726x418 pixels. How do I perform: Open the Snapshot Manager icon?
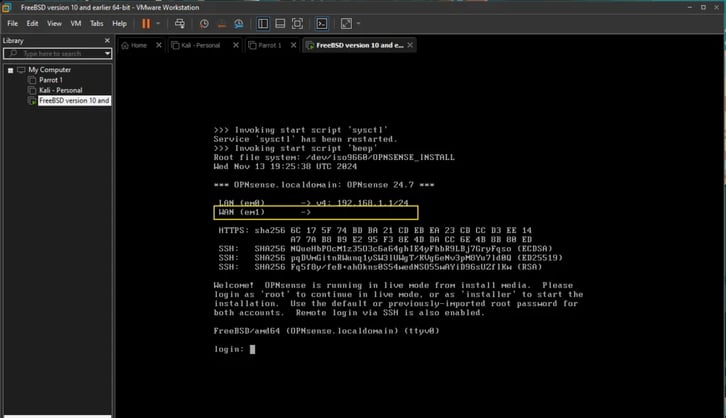238,24
